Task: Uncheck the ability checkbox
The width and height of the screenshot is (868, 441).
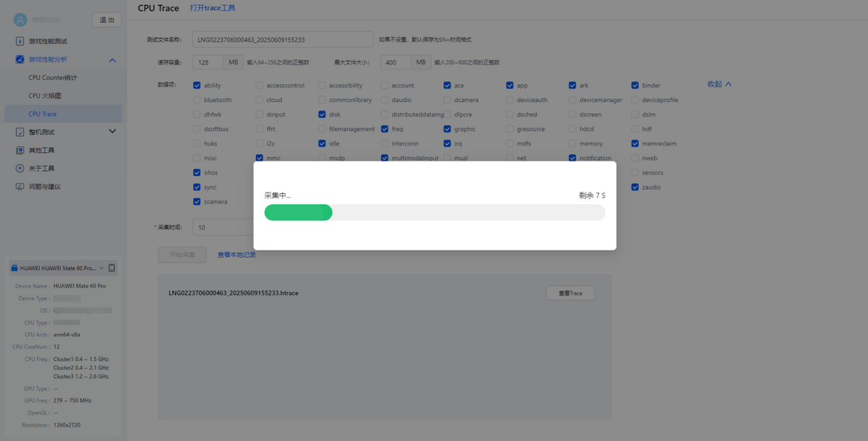Action: pyautogui.click(x=197, y=85)
